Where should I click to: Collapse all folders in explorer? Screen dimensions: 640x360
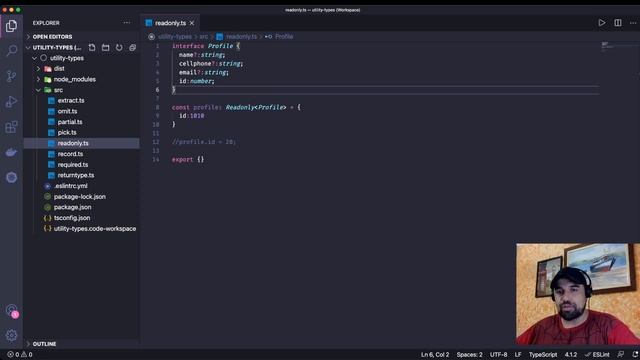[x=132, y=48]
